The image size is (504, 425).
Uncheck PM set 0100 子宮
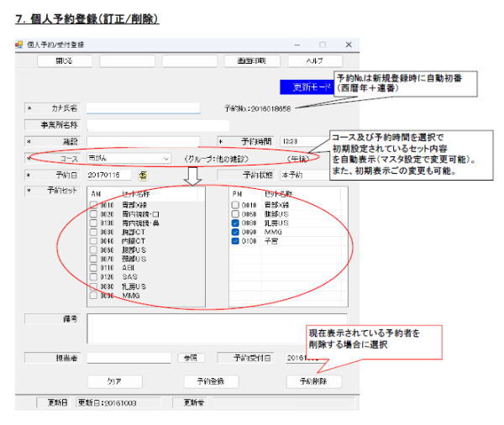point(235,241)
